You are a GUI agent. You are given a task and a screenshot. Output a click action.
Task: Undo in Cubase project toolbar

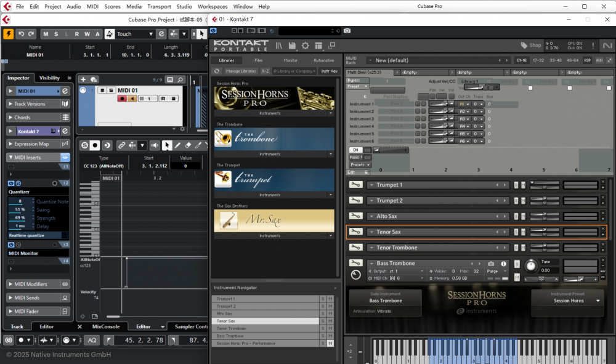[21, 34]
